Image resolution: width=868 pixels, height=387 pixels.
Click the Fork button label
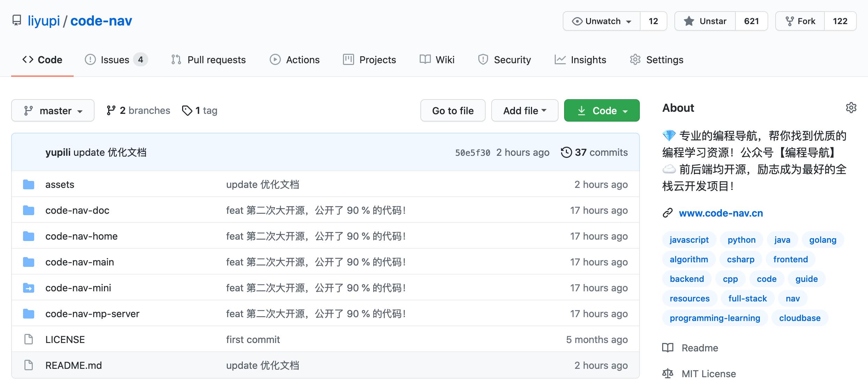806,21
